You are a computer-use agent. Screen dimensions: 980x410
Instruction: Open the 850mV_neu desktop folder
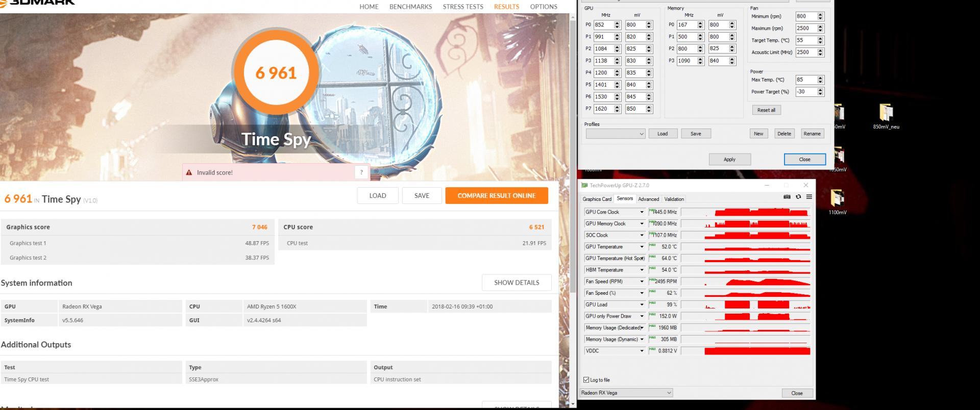[x=886, y=116]
